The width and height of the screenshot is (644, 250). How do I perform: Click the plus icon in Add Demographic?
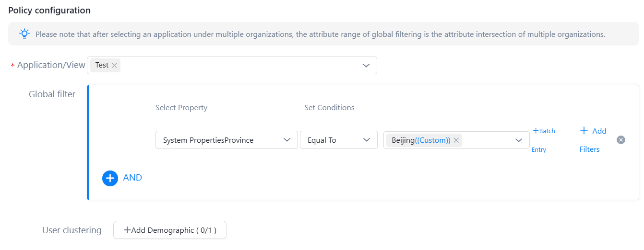(127, 230)
